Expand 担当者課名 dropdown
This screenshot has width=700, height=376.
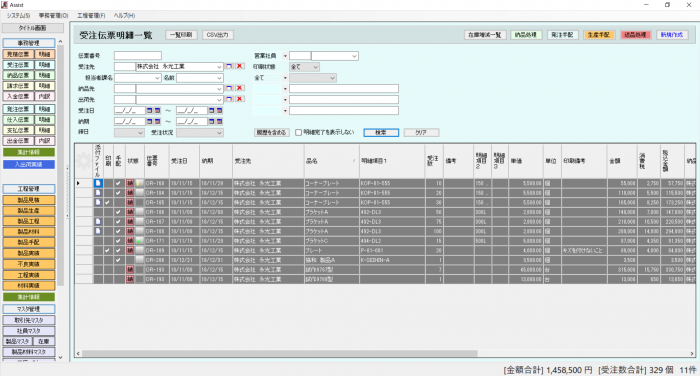coord(157,78)
